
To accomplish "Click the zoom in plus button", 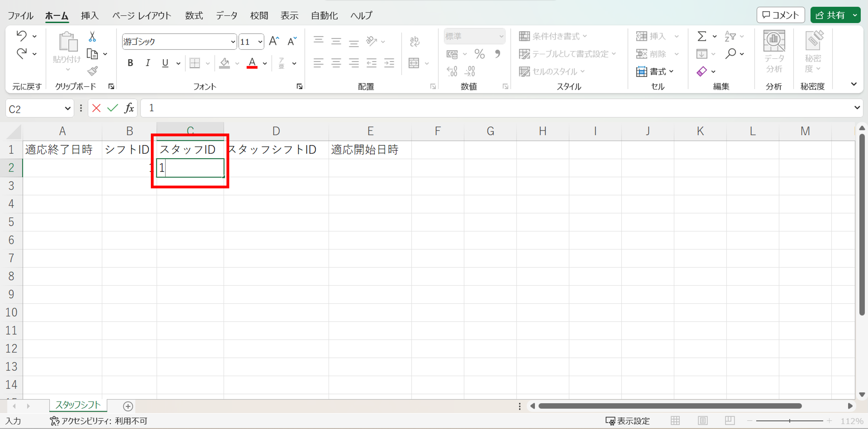I will point(829,421).
